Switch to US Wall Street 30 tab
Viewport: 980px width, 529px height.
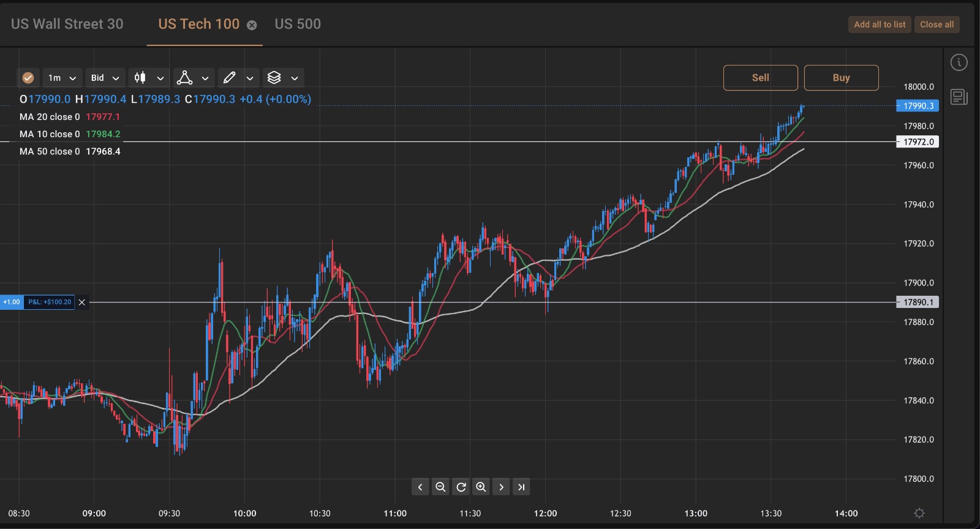point(67,24)
